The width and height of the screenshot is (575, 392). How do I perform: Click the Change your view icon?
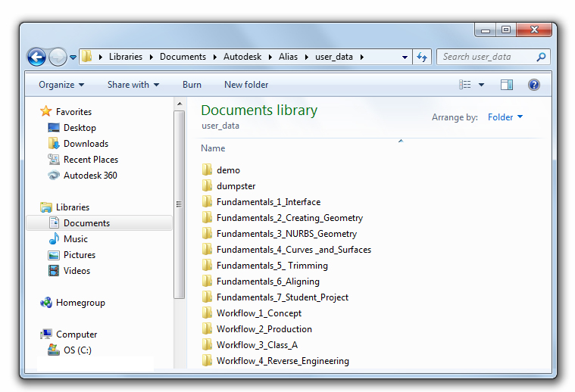click(465, 85)
